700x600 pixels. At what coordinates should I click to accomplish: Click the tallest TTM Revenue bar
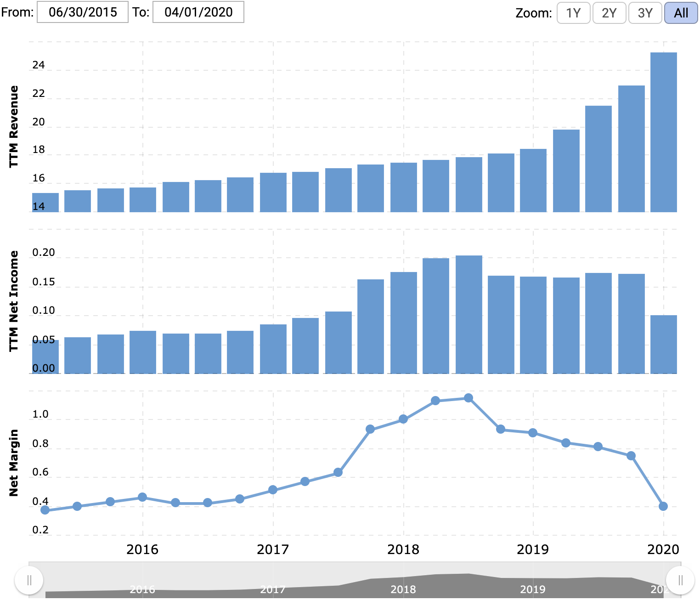(x=664, y=132)
